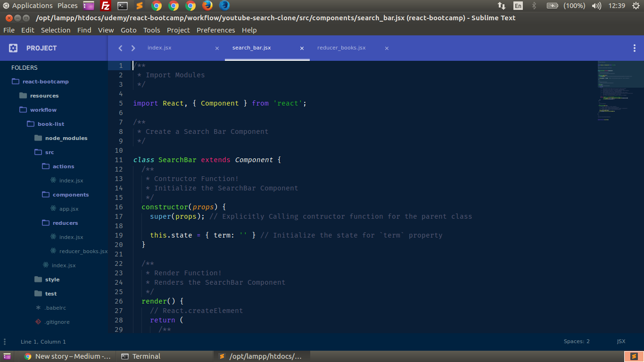Open FileZilla from the top panel launcher
The image size is (644, 362).
pos(105,6)
